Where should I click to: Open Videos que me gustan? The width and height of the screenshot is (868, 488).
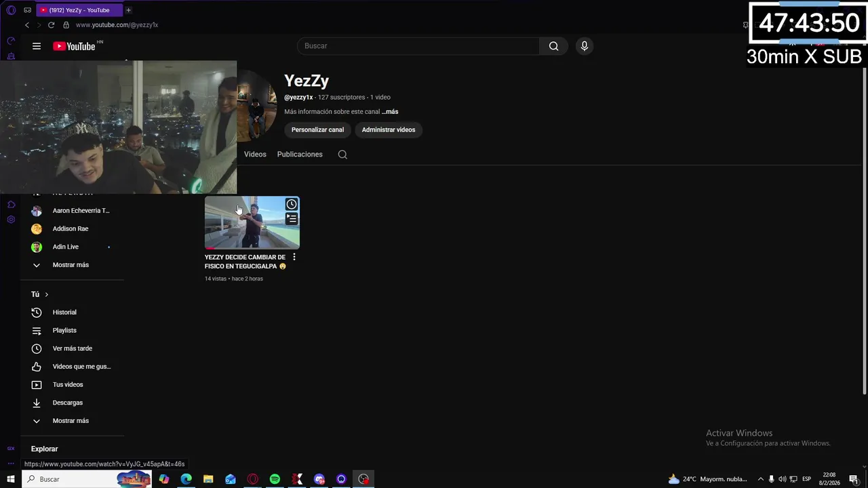(72, 367)
